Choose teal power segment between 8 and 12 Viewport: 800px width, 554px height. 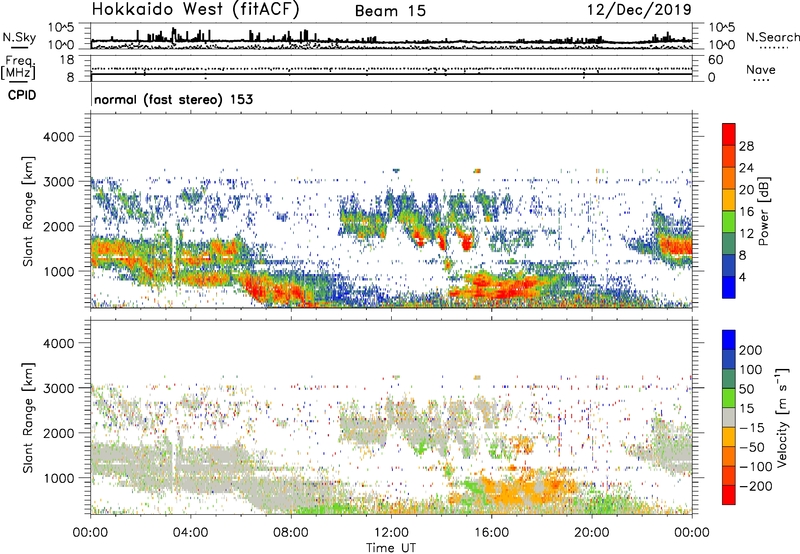click(x=729, y=244)
